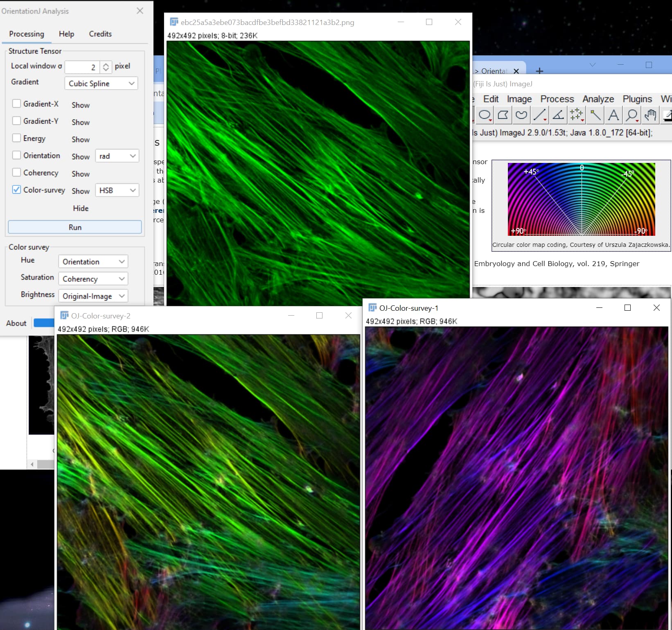The width and height of the screenshot is (672, 630).
Task: Pick the Wand tracing tool
Action: (x=595, y=115)
